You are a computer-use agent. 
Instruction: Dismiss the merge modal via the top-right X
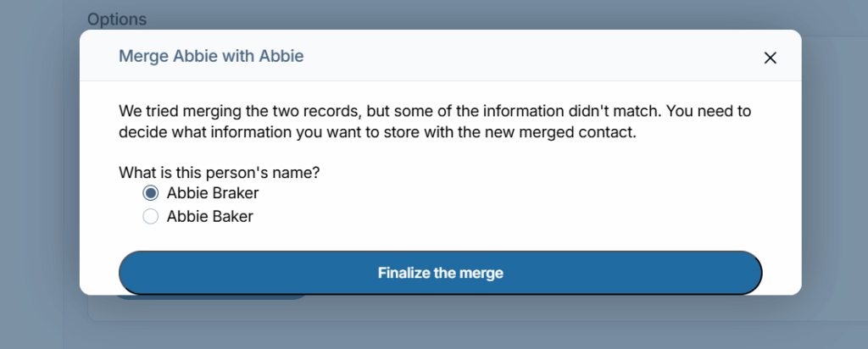(x=770, y=58)
